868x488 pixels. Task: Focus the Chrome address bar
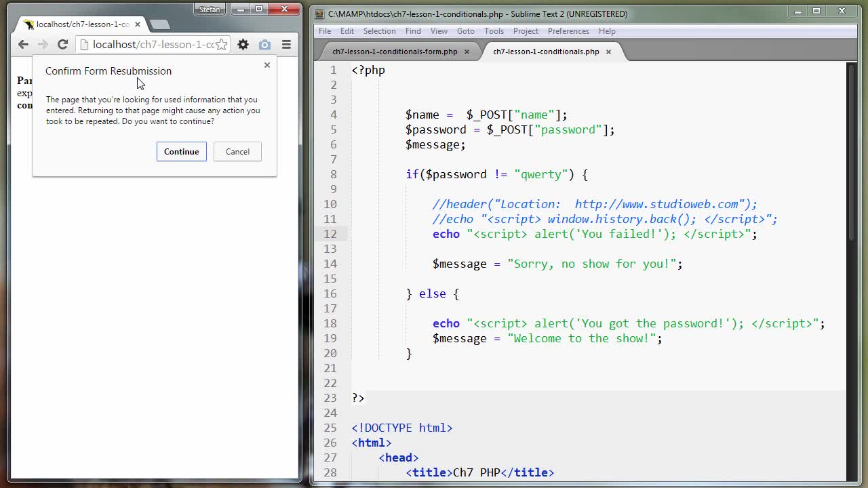[x=154, y=45]
